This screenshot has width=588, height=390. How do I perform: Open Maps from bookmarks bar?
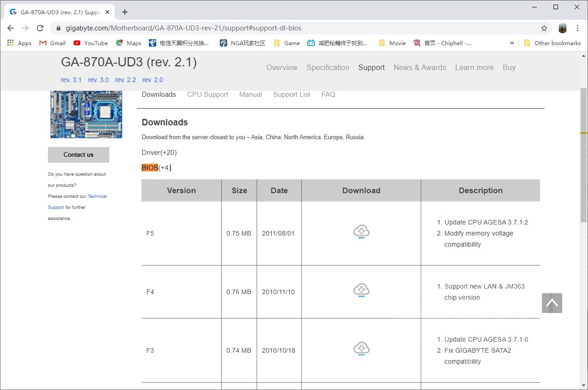pyautogui.click(x=129, y=43)
